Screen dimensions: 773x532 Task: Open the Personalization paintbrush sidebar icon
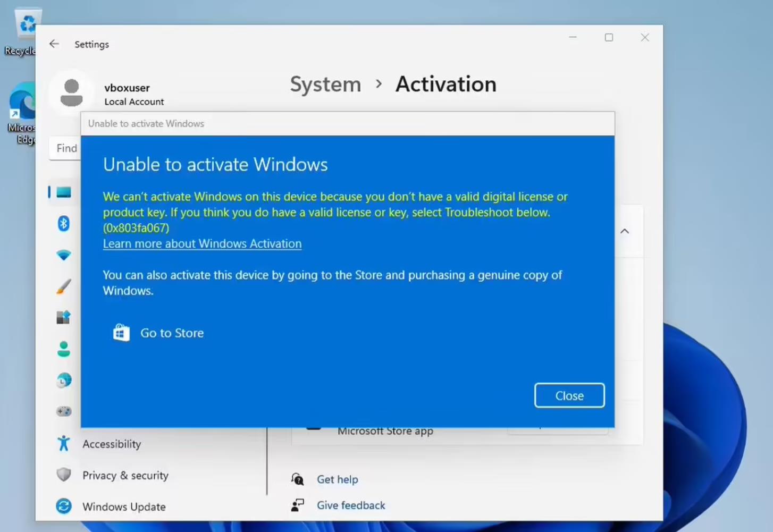coord(64,286)
